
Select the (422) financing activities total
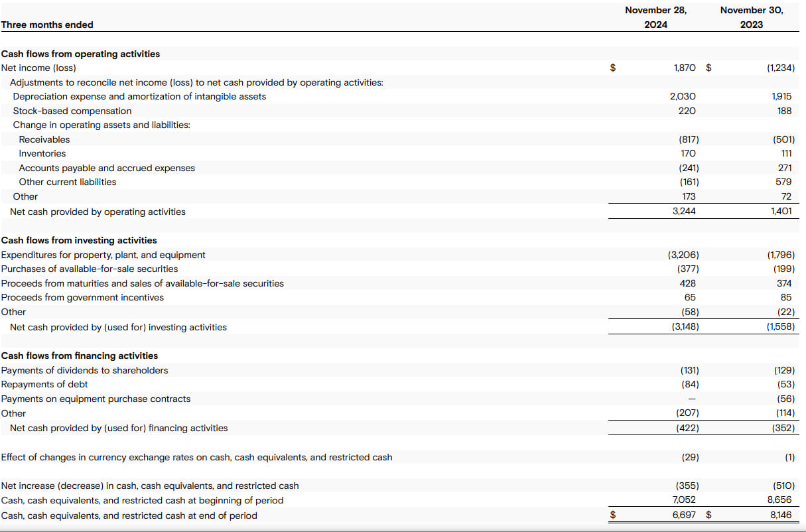pyautogui.click(x=689, y=428)
